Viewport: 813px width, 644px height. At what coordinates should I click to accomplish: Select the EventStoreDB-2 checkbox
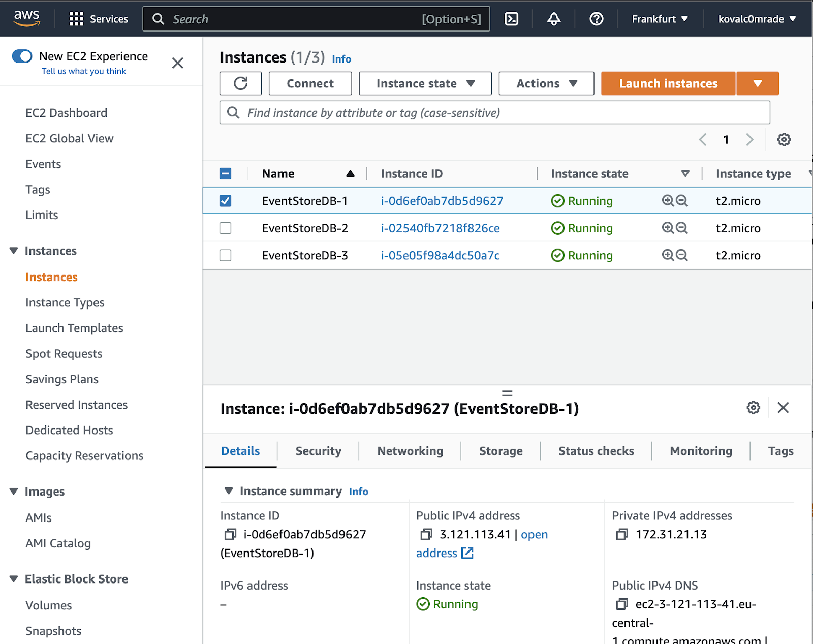coord(225,228)
